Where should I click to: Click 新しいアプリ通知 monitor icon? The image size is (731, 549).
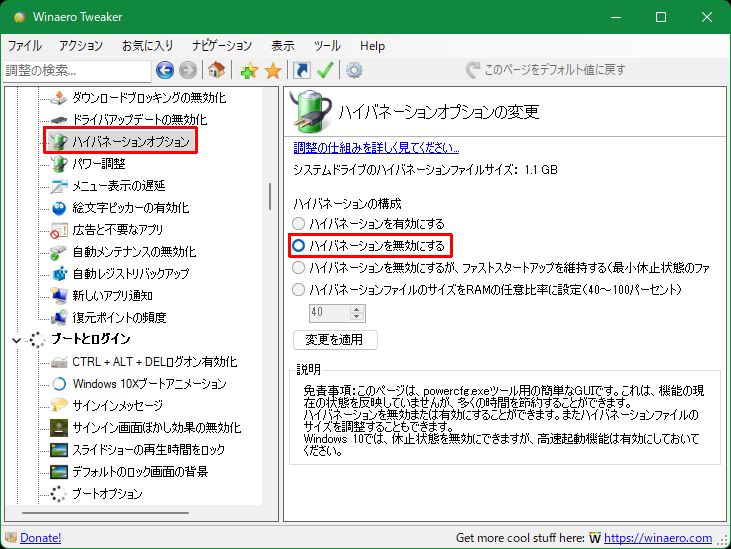(x=59, y=295)
